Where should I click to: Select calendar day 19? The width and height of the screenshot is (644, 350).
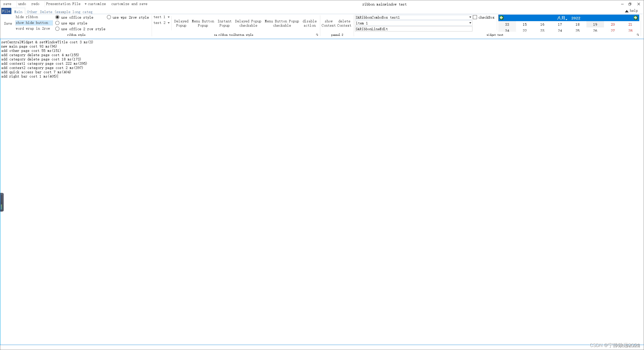[x=595, y=24]
